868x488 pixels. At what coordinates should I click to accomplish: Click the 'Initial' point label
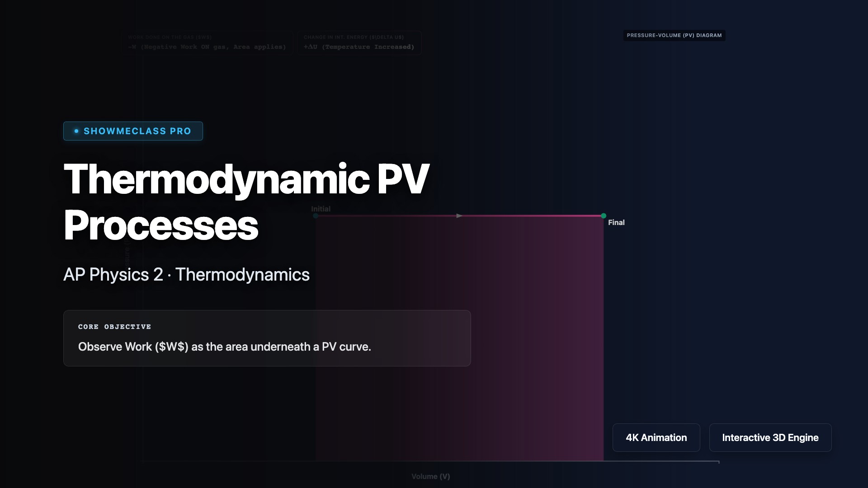click(321, 209)
